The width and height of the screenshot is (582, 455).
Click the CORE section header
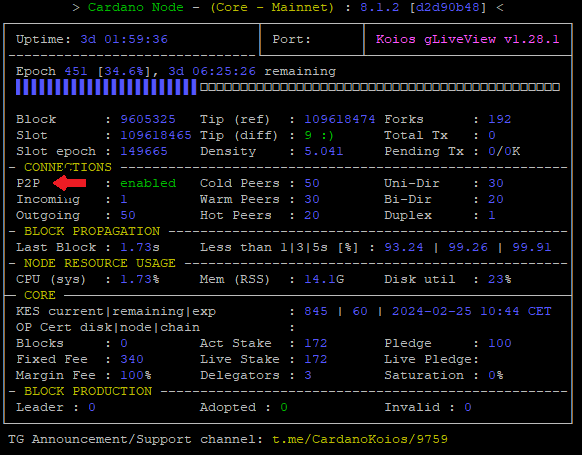pos(40,295)
